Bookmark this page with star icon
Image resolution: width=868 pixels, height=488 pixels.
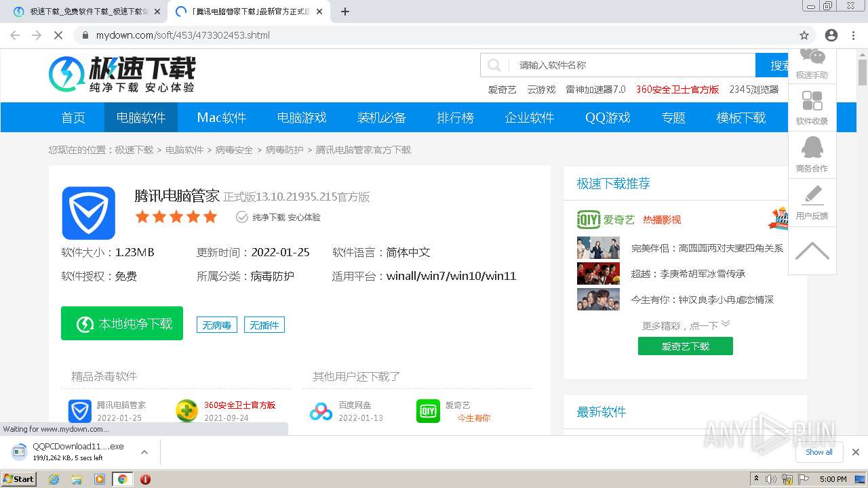click(804, 35)
